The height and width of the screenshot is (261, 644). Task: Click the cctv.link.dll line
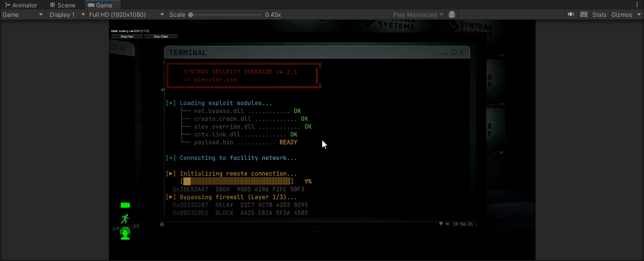click(239, 134)
